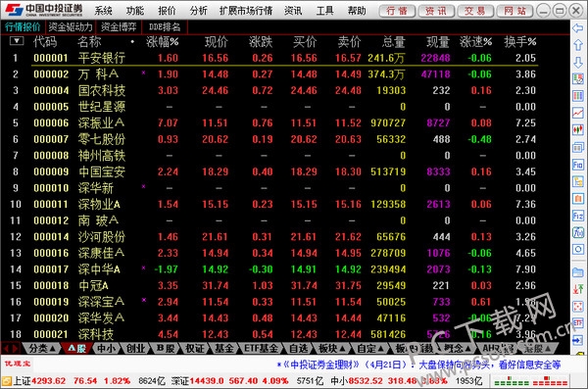Click the F10 company info icon
Viewport: 588px width, 389px height.
pos(578,164)
